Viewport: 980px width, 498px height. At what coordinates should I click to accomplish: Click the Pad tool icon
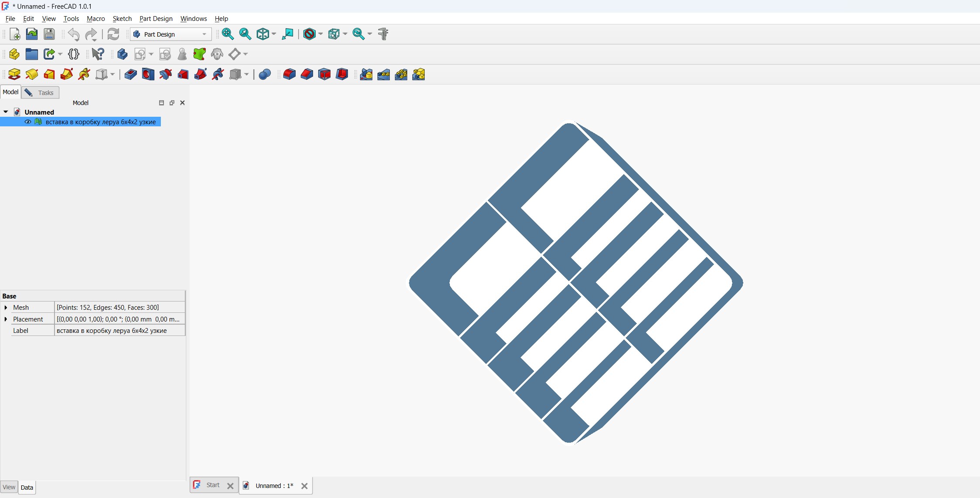[x=14, y=75]
